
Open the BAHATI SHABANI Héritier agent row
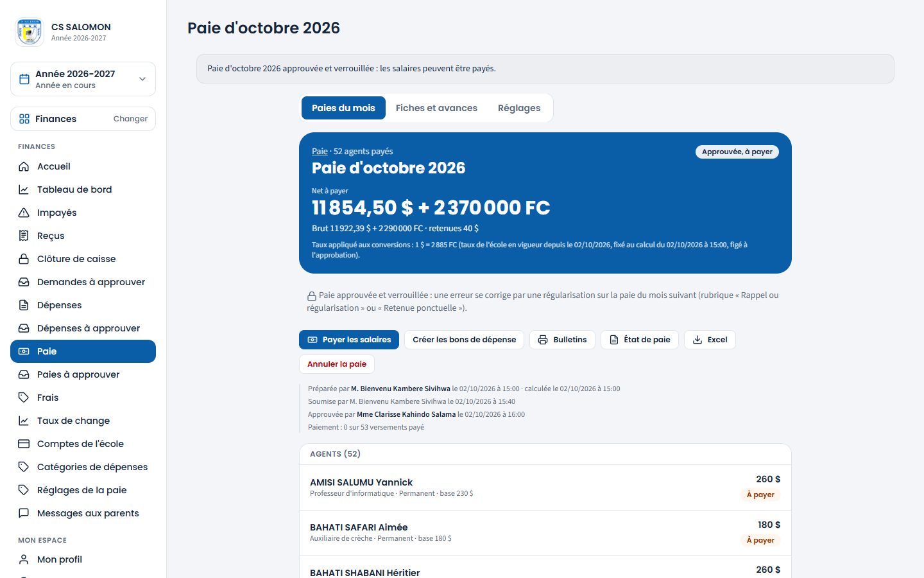click(545, 567)
